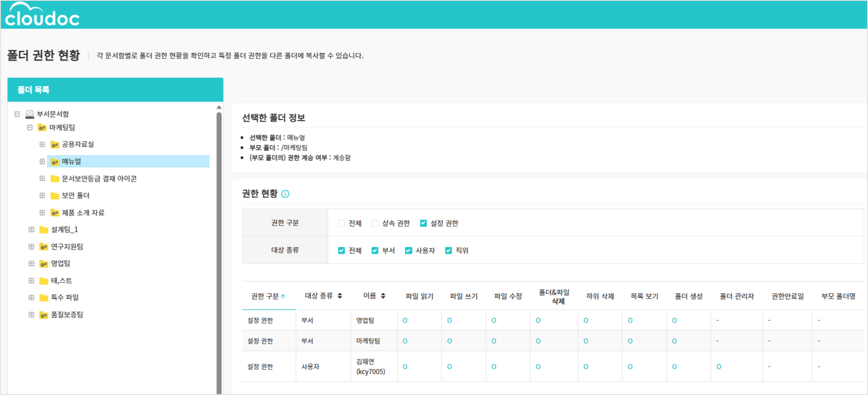Expand the 영업팀 folder node
Screen dimensions: 868x395
[x=31, y=263]
